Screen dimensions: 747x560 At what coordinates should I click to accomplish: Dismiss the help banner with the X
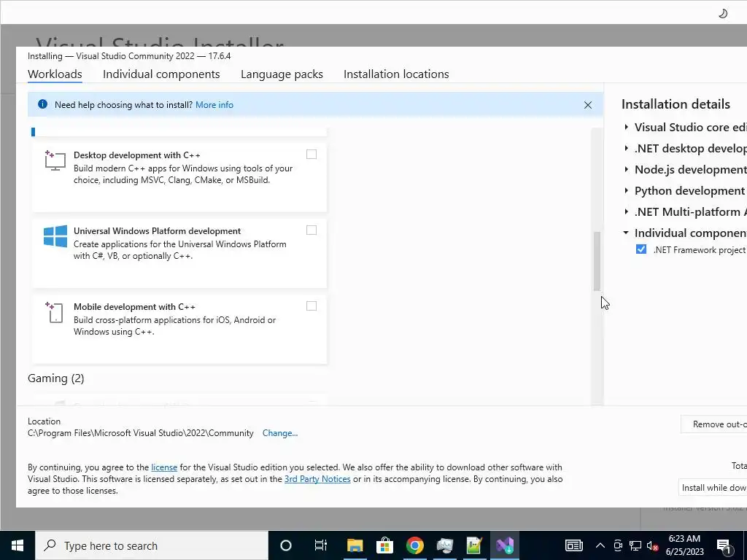click(588, 105)
